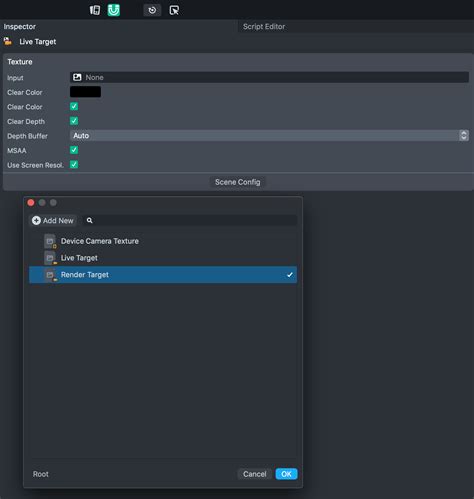Select Live Target in picker list
The width and height of the screenshot is (474, 499).
click(163, 258)
